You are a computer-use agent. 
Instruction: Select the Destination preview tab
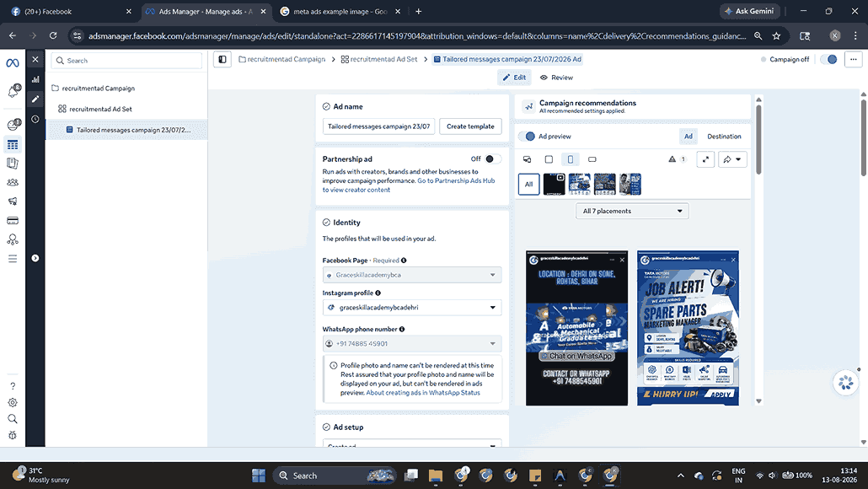pos(724,137)
